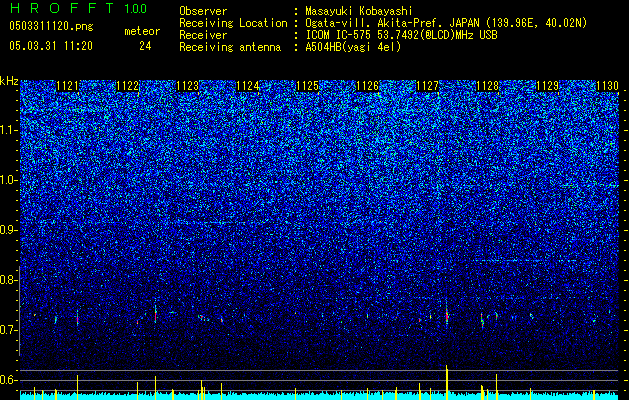Click antenna text A504HB(yagi 4el)
The image size is (629, 400).
[353, 47]
